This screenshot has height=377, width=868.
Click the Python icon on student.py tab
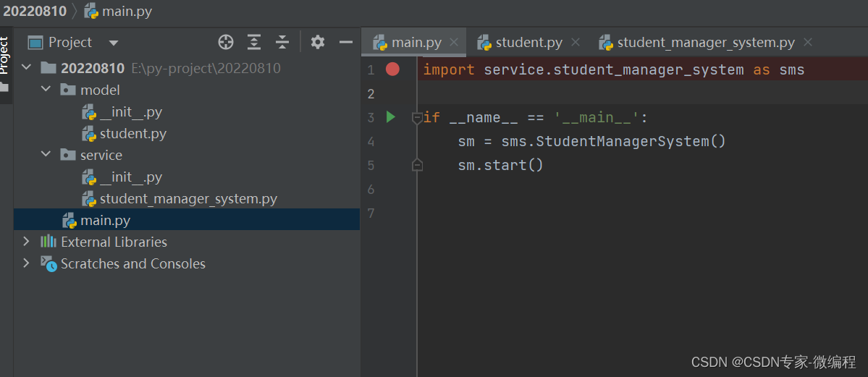(x=484, y=43)
